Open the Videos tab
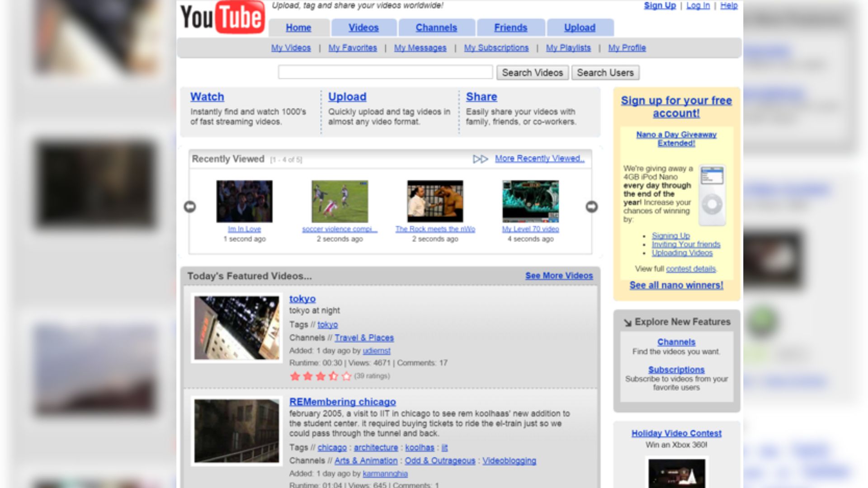Screen dimensions: 868x488 click(x=363, y=28)
